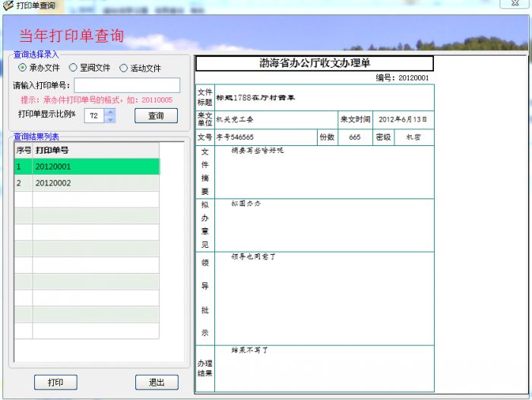Viewport: 532px width, 400px height.
Task: Click the 密级 value cell
Action: coord(414,137)
